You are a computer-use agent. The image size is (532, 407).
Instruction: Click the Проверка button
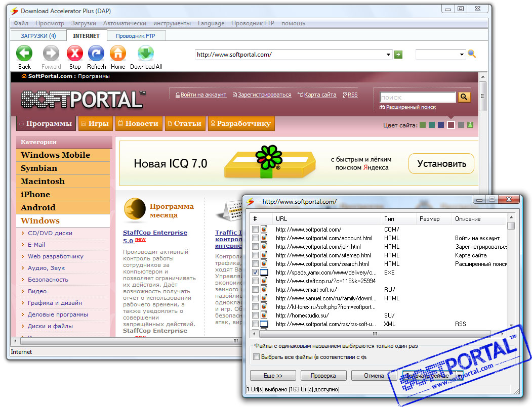[323, 376]
